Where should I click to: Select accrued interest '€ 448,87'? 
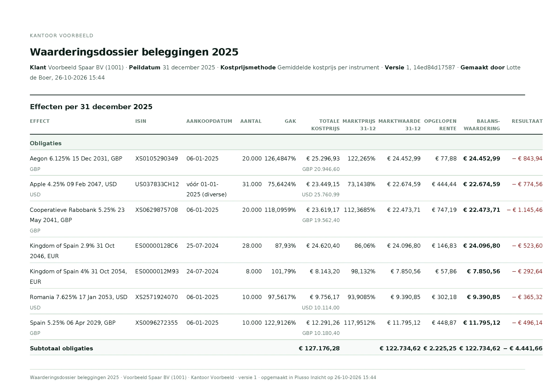[444, 323]
